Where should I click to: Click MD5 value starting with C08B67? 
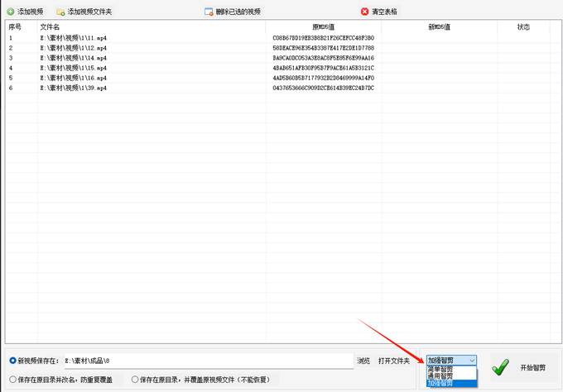(x=323, y=38)
